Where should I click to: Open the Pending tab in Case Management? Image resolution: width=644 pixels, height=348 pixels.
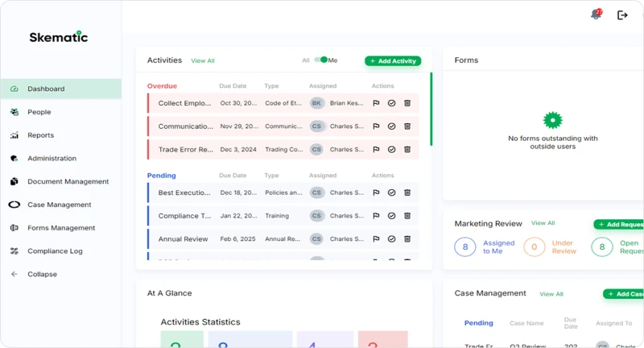click(478, 323)
